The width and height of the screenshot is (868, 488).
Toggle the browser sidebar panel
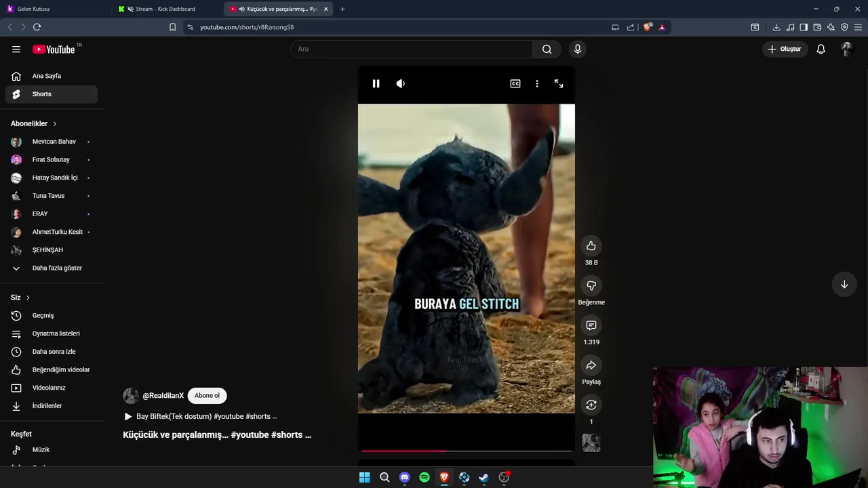(x=804, y=27)
